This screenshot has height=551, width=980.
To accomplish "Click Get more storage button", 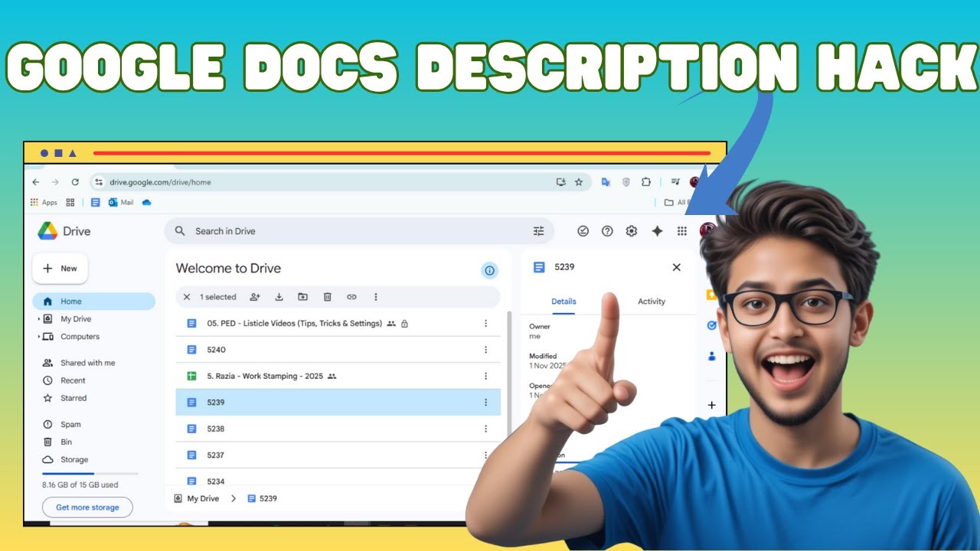I will coord(87,507).
